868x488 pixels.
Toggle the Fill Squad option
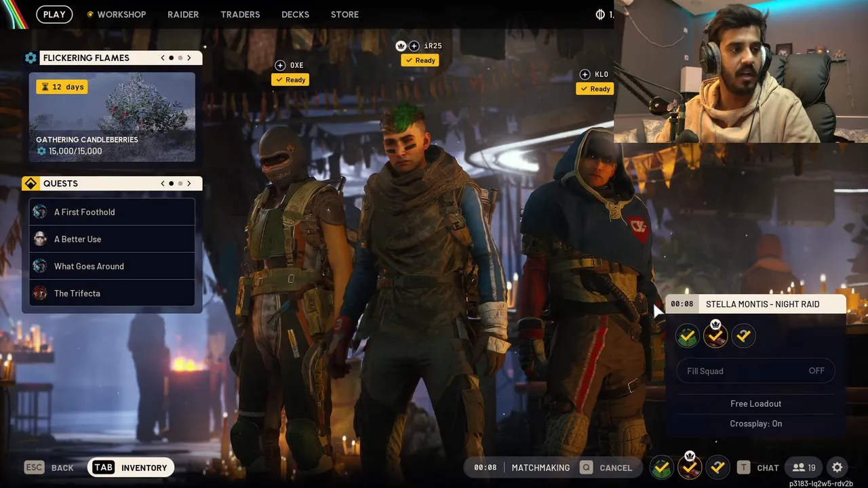point(755,371)
